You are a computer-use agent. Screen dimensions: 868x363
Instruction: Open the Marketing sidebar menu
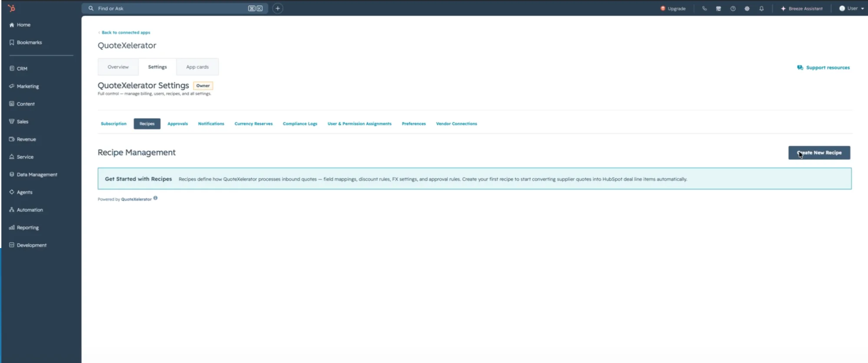[24, 86]
